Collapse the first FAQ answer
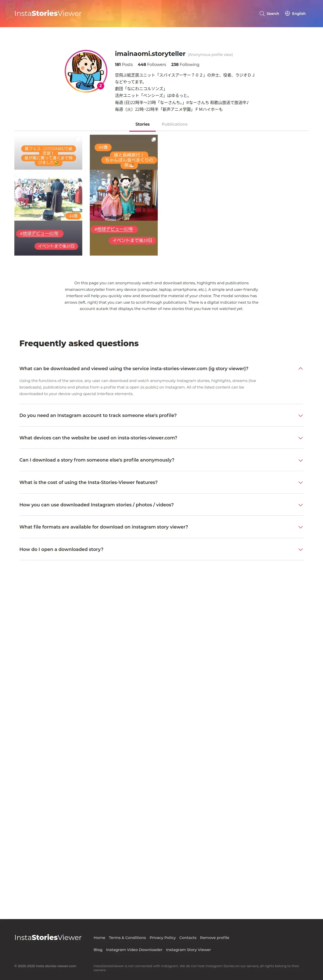The image size is (323, 980). [300, 368]
